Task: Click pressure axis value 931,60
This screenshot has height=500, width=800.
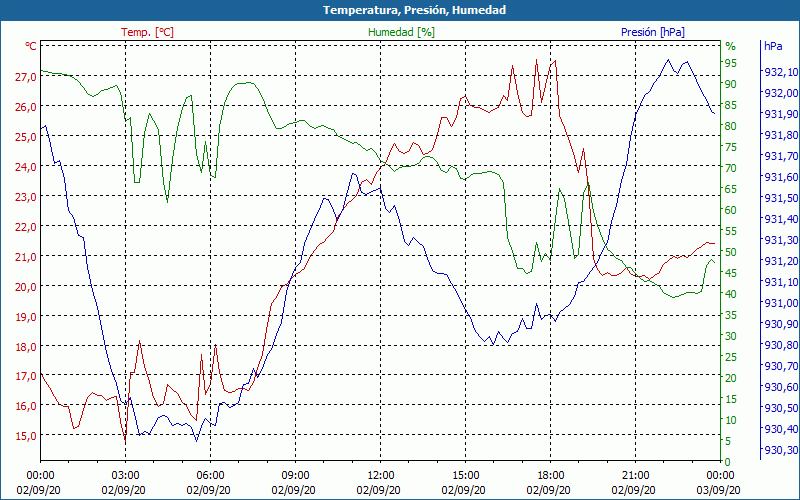Action: tap(781, 177)
